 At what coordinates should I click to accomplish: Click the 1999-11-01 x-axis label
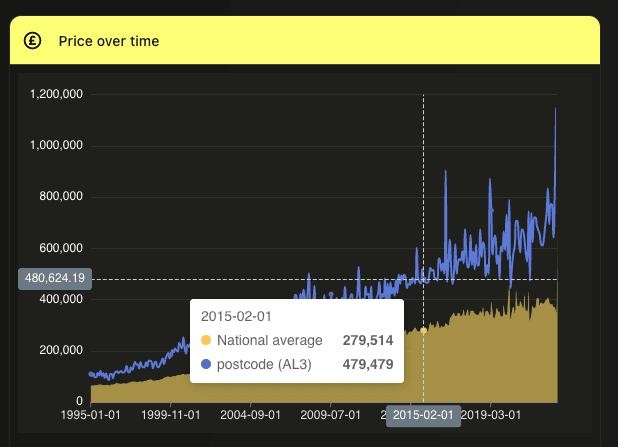(x=168, y=415)
